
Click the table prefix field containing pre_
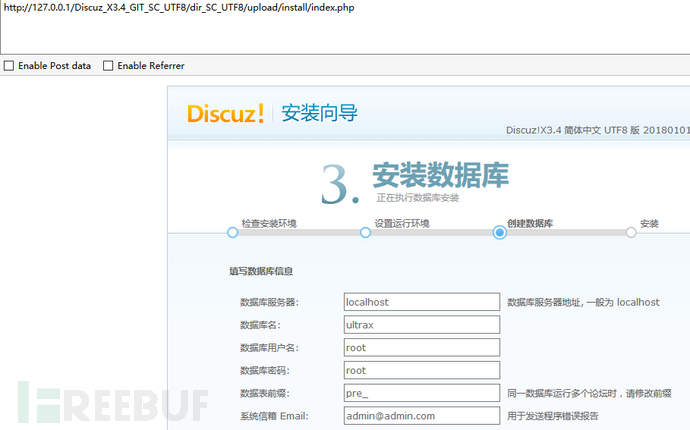coord(422,393)
